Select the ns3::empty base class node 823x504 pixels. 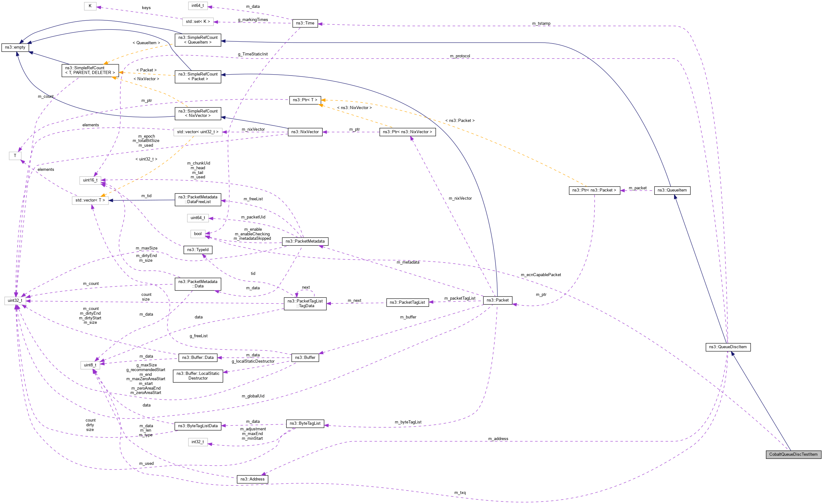[15, 47]
